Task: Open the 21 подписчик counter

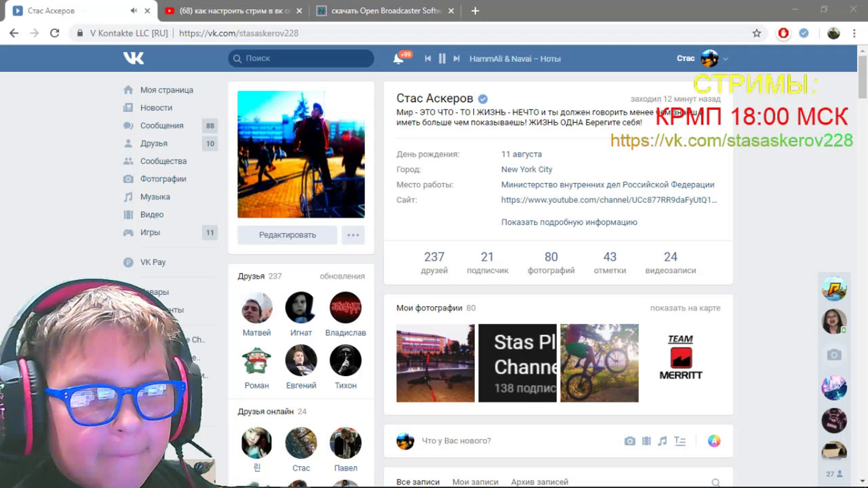Action: (x=488, y=263)
